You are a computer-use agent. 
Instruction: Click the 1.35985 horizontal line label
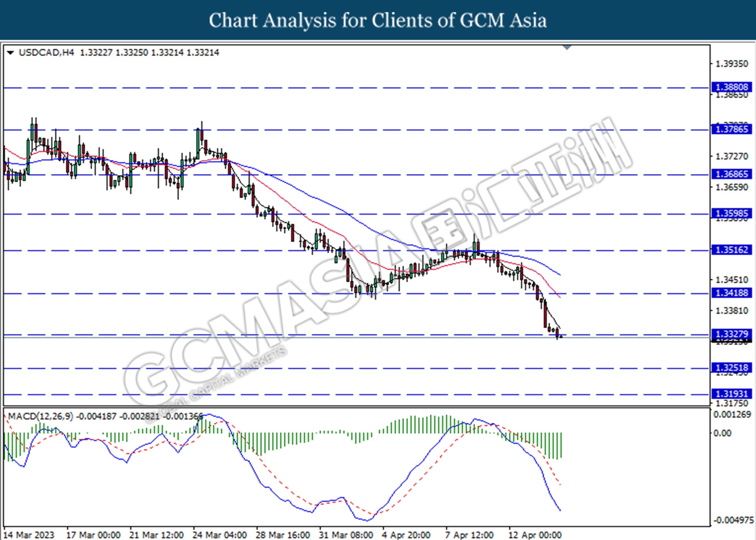pyautogui.click(x=732, y=213)
